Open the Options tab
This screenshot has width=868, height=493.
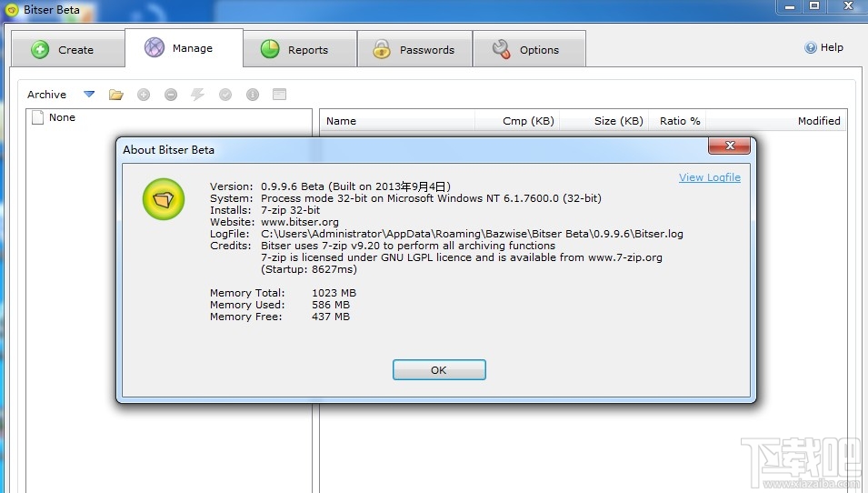tap(529, 50)
